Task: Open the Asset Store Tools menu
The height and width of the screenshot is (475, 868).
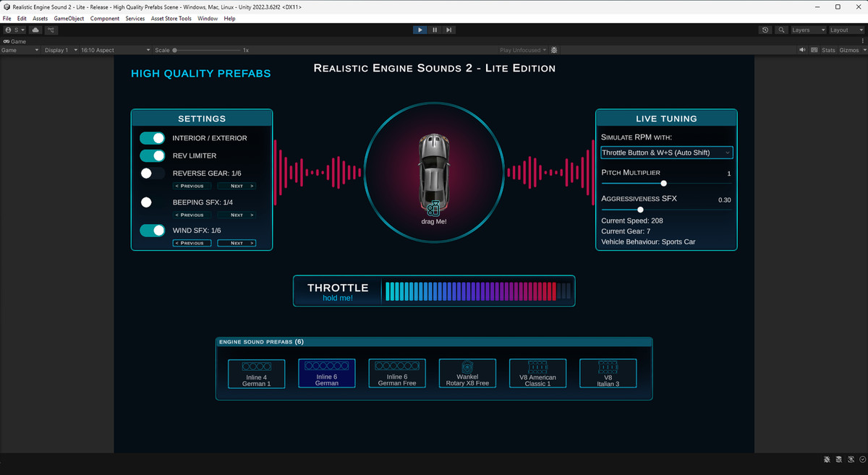Action: [171, 18]
